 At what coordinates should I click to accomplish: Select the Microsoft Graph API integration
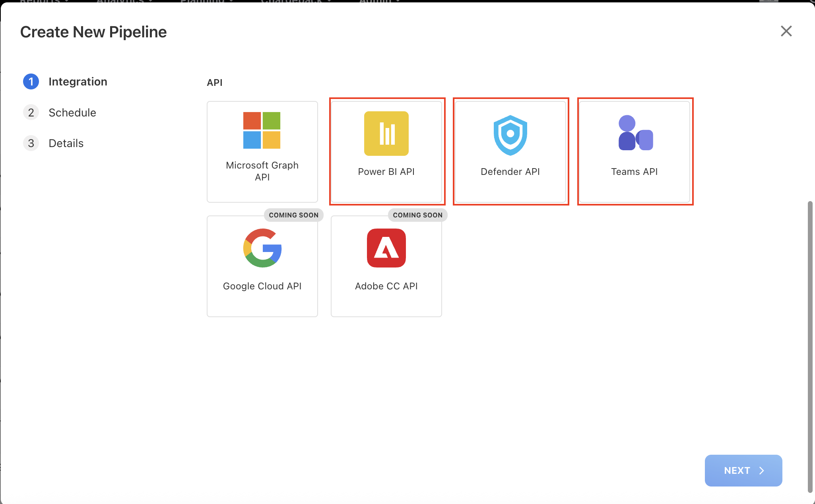(x=262, y=152)
